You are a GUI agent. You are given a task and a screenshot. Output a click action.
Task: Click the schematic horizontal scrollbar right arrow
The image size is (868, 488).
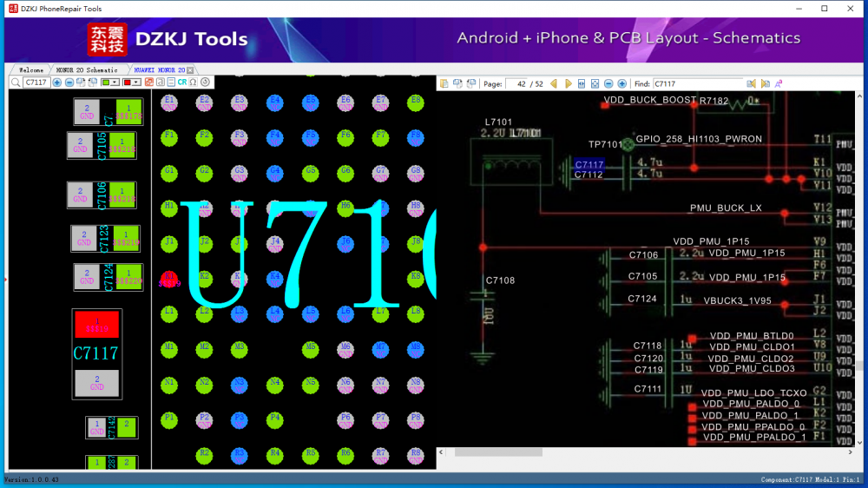click(851, 452)
